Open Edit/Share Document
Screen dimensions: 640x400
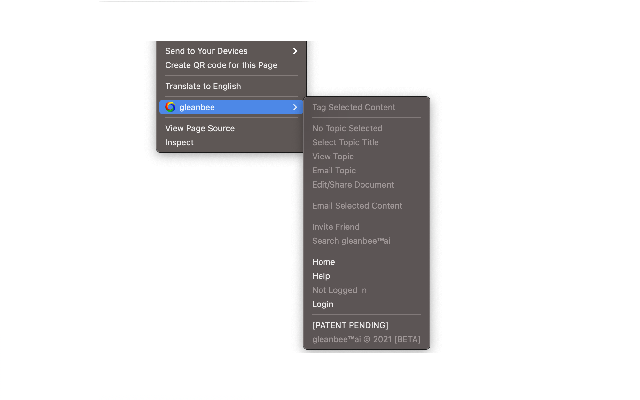coord(353,184)
